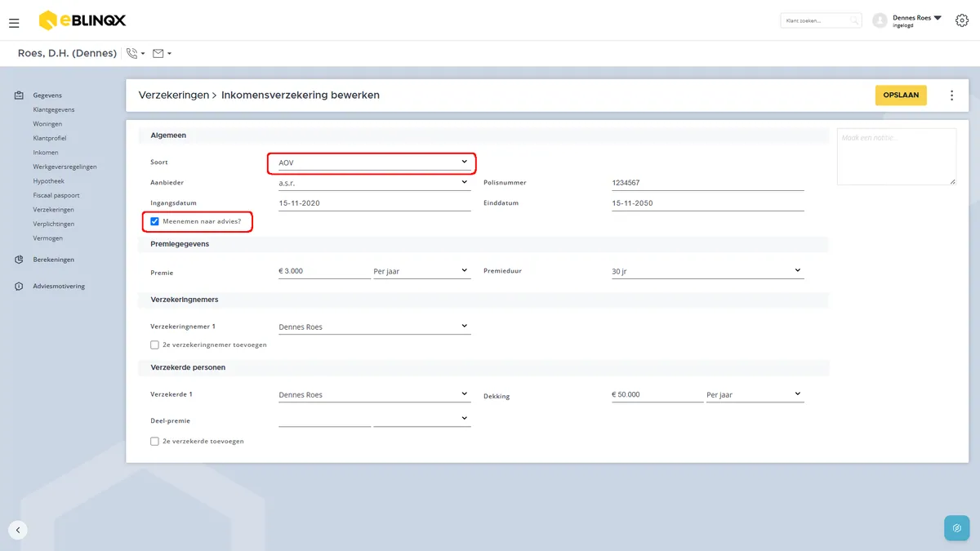This screenshot has width=980, height=551.
Task: Collapse the sidebar with the arrow button
Action: 18,530
